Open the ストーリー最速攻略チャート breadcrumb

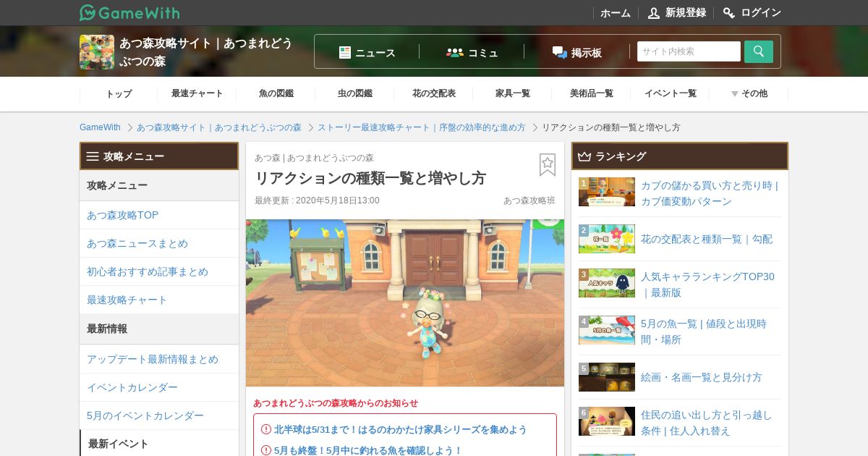[x=422, y=127]
